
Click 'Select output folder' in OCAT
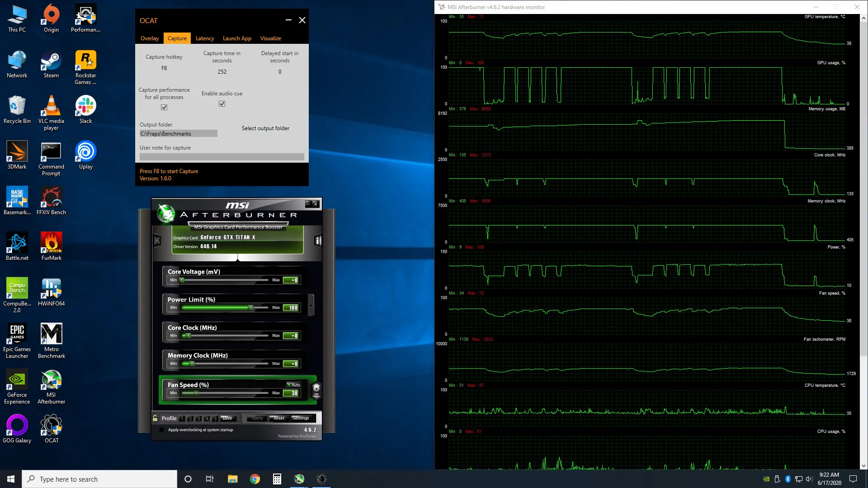coord(265,128)
